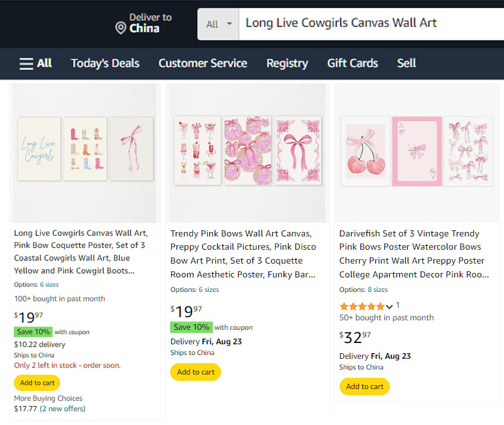Open the All hamburger menu
Viewport: 504px width, 425px height.
pyautogui.click(x=35, y=63)
